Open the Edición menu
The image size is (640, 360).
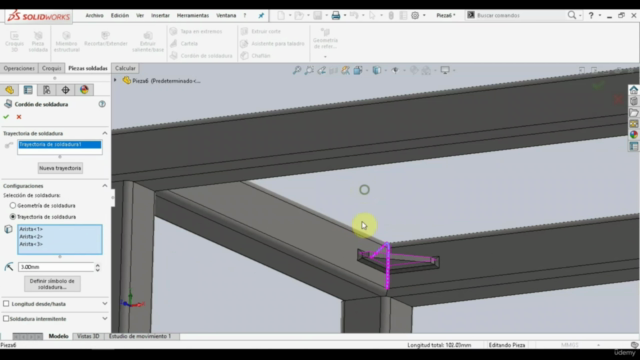(x=120, y=16)
